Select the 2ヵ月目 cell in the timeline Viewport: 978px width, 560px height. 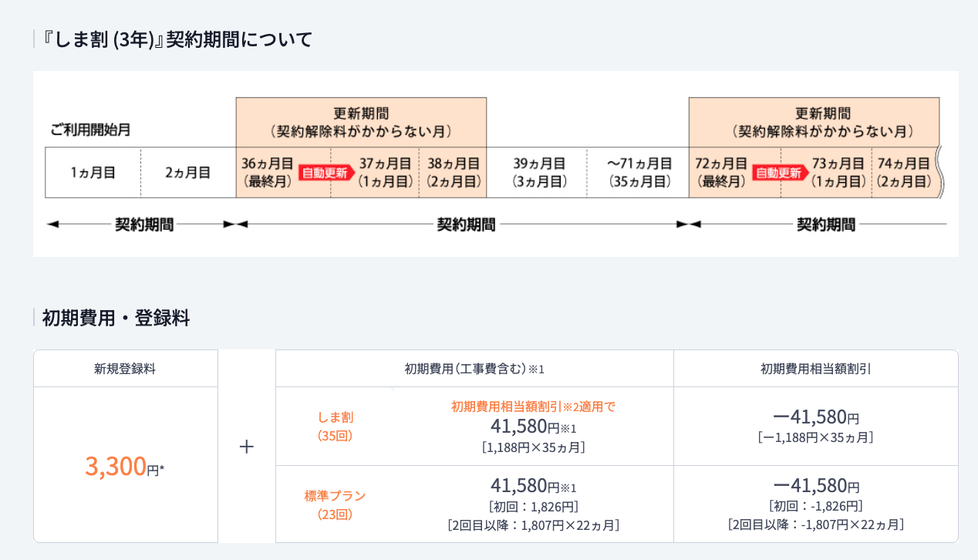pos(188,173)
